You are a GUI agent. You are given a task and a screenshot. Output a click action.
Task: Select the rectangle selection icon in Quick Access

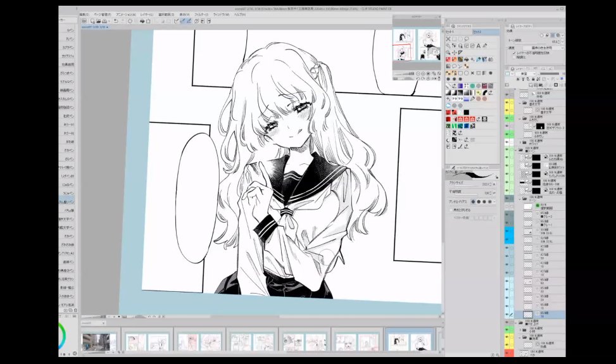454,39
